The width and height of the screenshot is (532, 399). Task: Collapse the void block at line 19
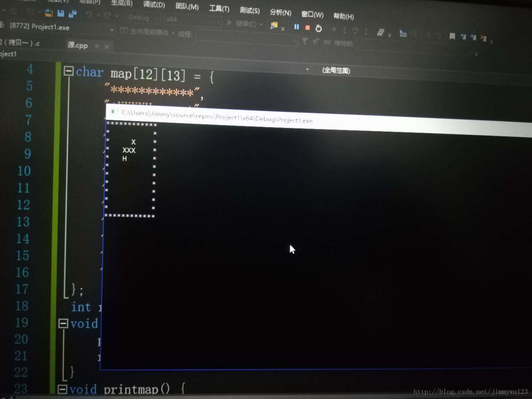pos(64,324)
